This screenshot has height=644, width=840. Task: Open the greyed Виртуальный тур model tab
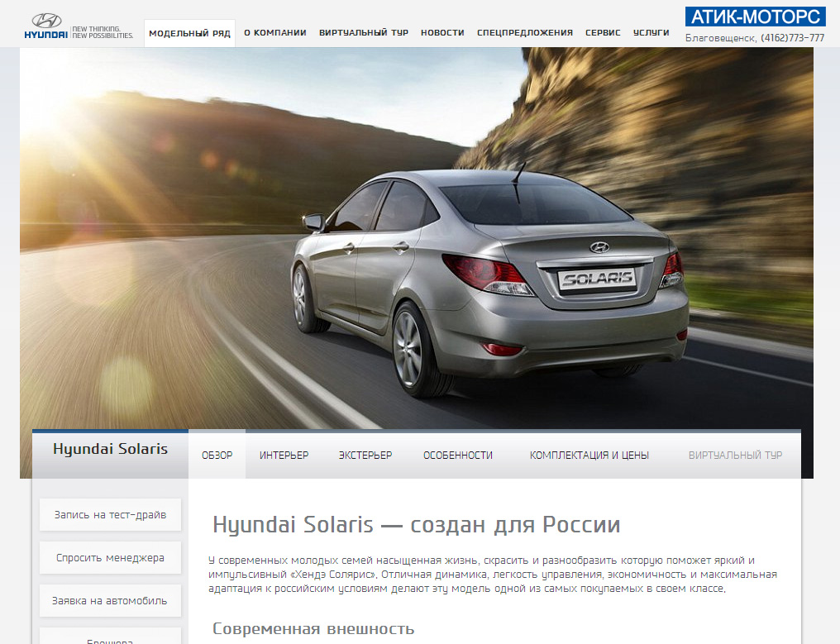[736, 455]
